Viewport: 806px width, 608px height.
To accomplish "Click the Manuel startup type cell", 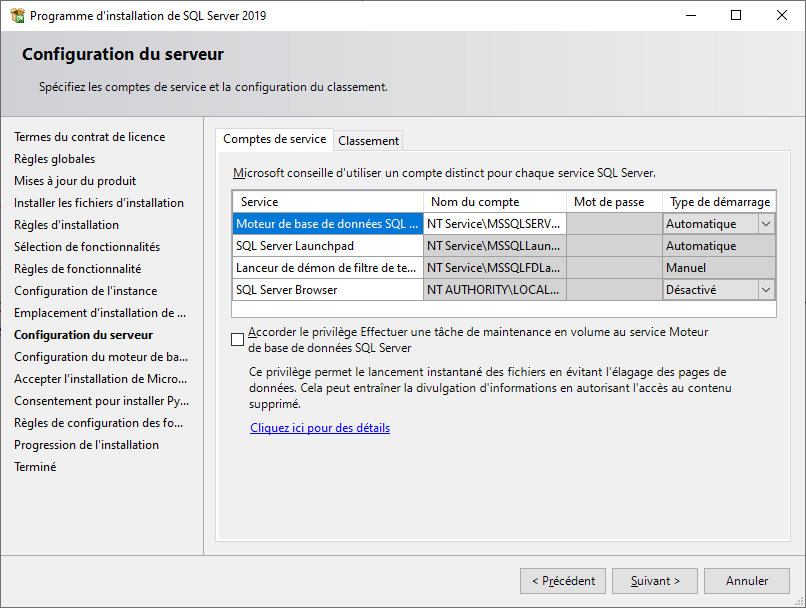I will point(719,268).
